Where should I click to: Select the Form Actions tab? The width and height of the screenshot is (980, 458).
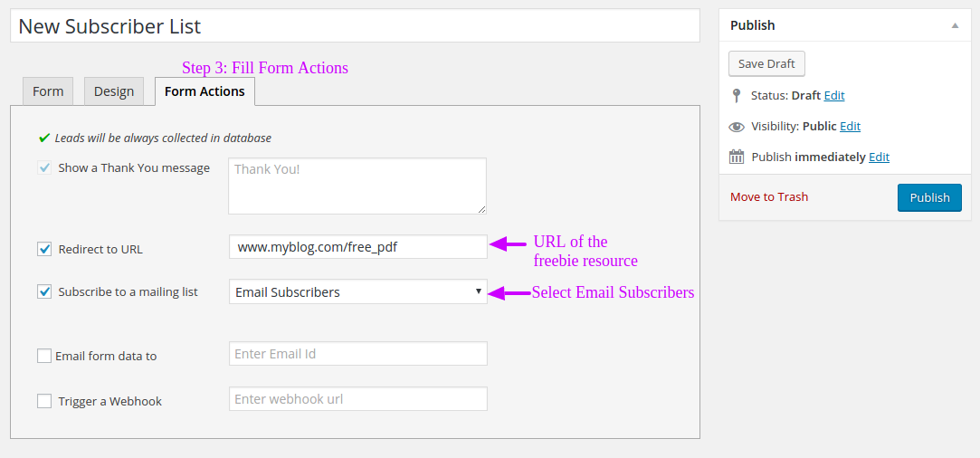(205, 91)
